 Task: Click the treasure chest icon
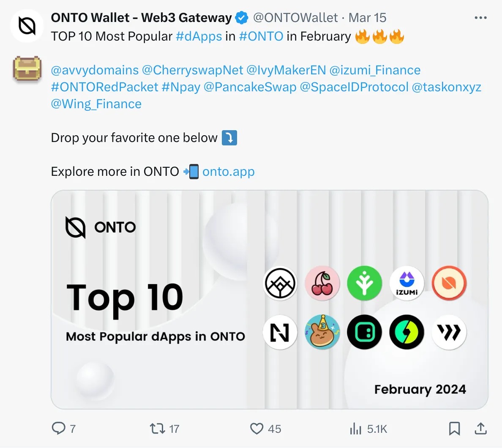27,68
